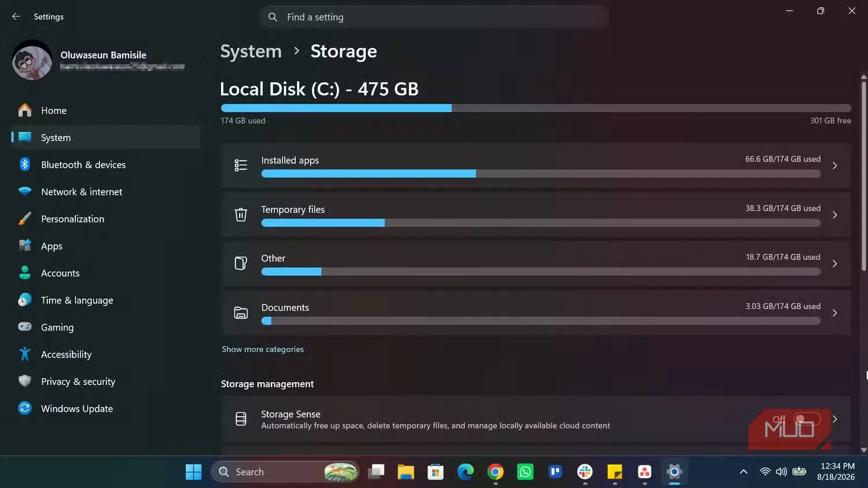Open File Explorer from taskbar

pos(406,472)
